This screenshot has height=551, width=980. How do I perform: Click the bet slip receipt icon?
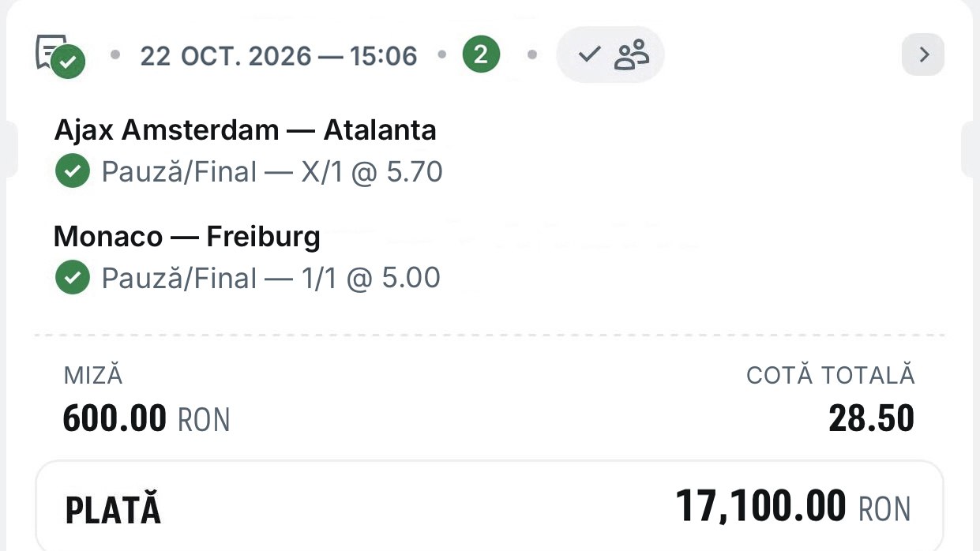60,55
